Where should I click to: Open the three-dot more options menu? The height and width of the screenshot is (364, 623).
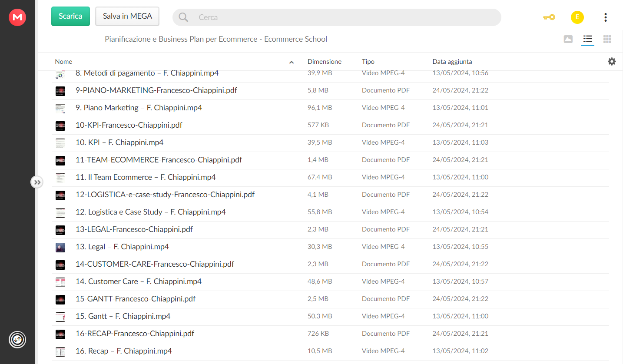coord(606,17)
